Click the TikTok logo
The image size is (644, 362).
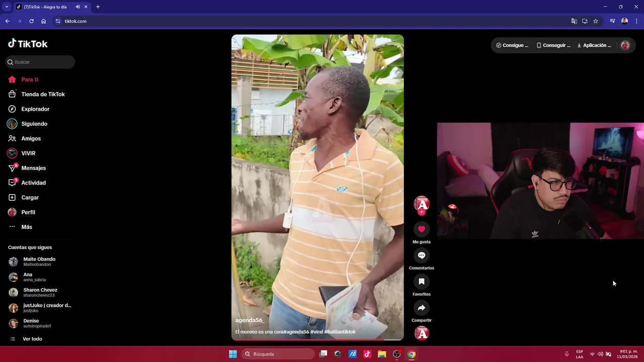click(28, 44)
